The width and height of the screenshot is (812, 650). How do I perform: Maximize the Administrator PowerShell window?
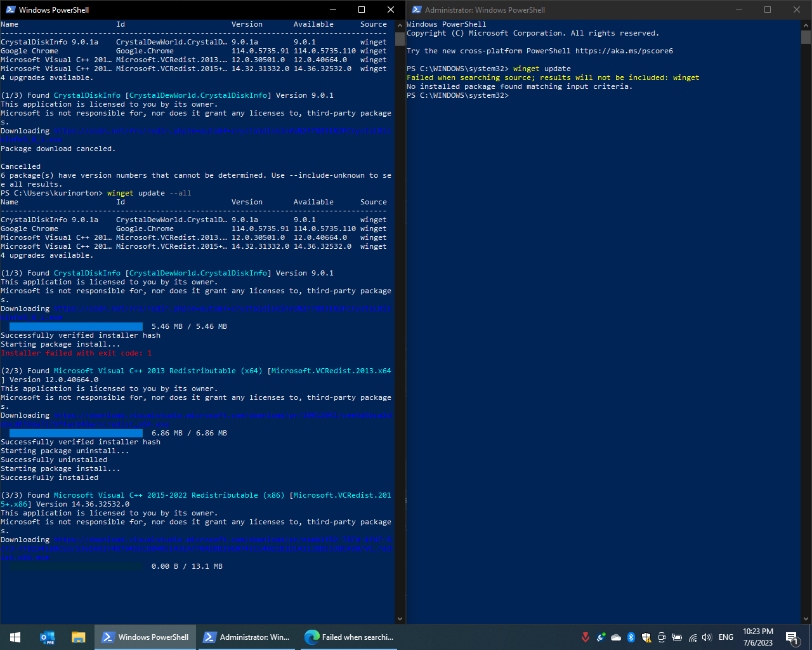click(768, 10)
